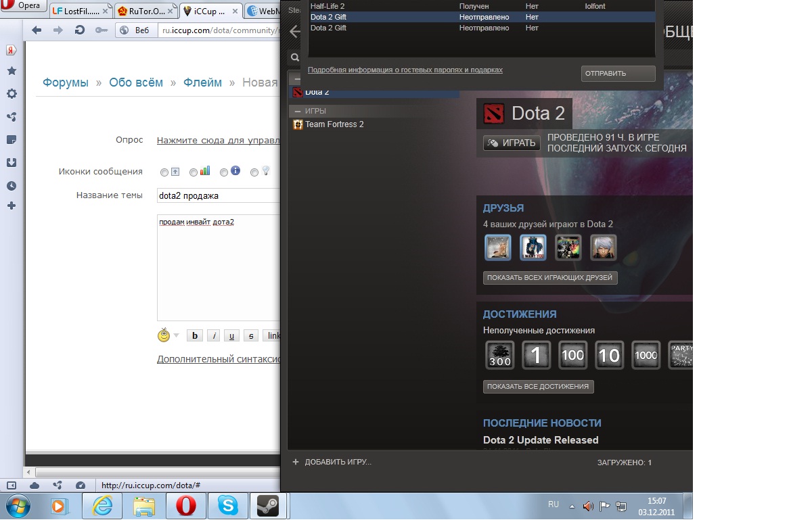Select the second Dota 2 Gift row
This screenshot has width=812, height=522.
(482, 28)
